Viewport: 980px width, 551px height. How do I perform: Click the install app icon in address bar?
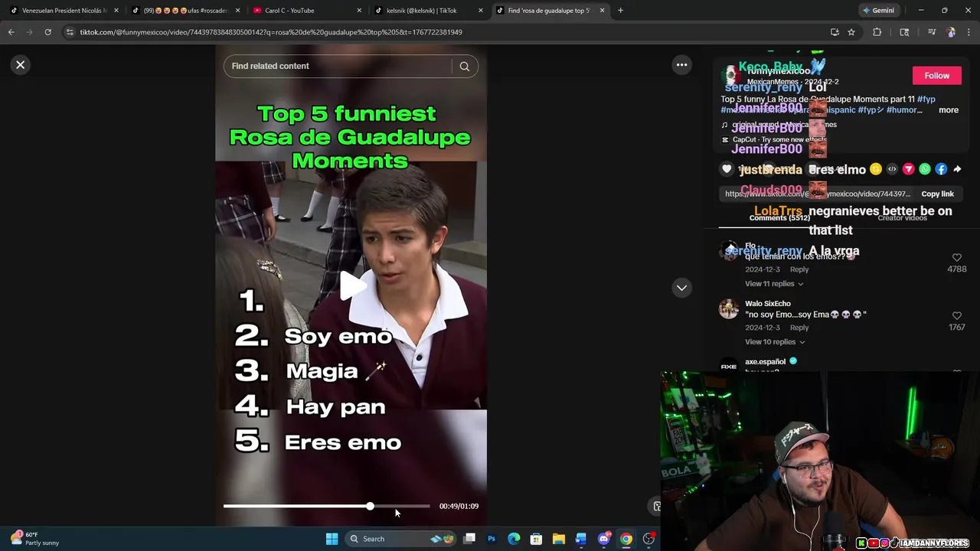[835, 32]
